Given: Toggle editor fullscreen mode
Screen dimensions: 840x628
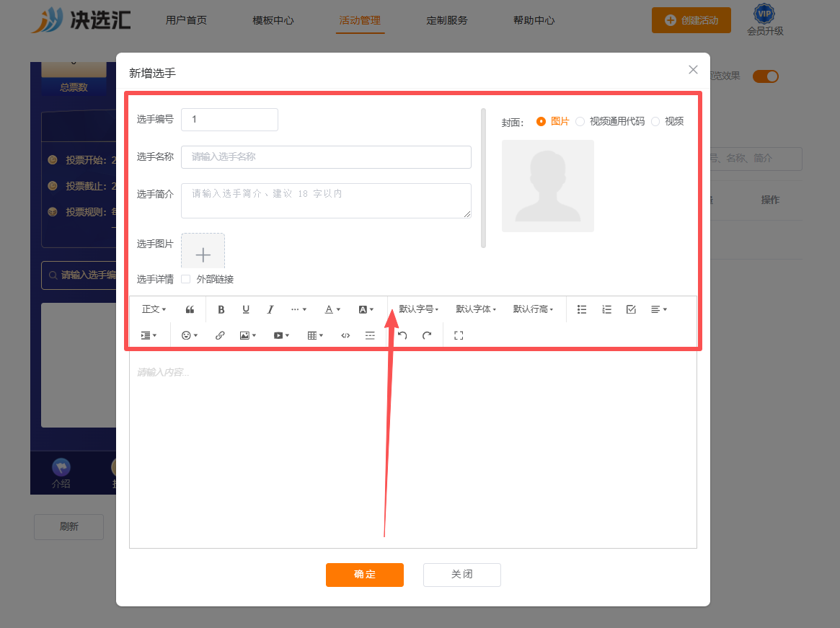Looking at the screenshot, I should point(459,335).
